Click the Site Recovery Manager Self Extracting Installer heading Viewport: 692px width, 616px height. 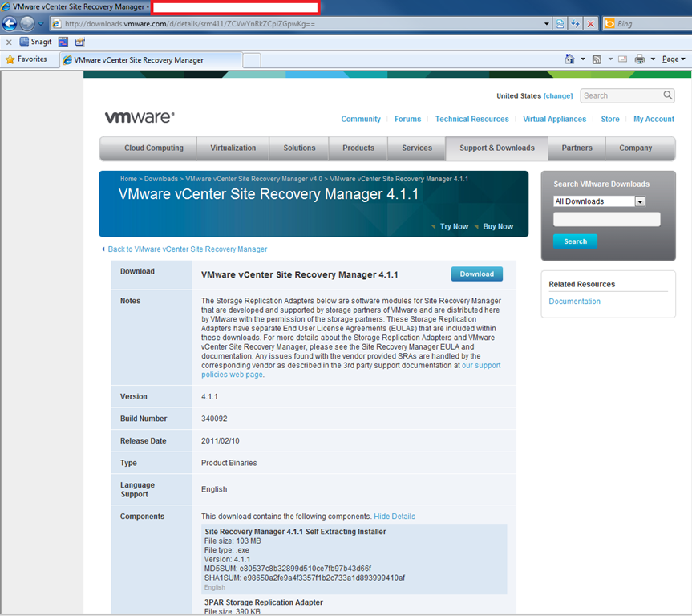(x=295, y=532)
